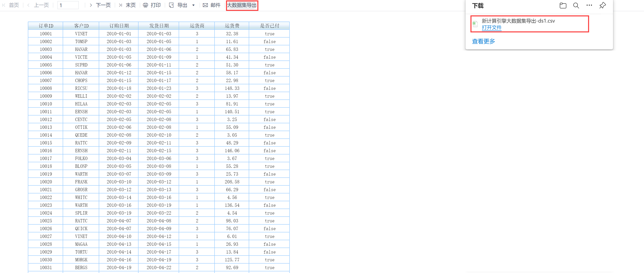The image size is (644, 273).
Task: Click the 订单ID column header
Action: pos(46,26)
